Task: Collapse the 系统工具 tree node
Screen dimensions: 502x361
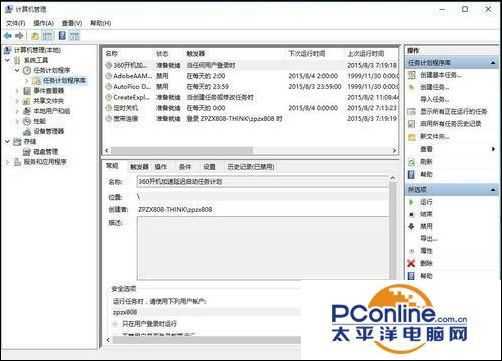Action: tap(8, 60)
